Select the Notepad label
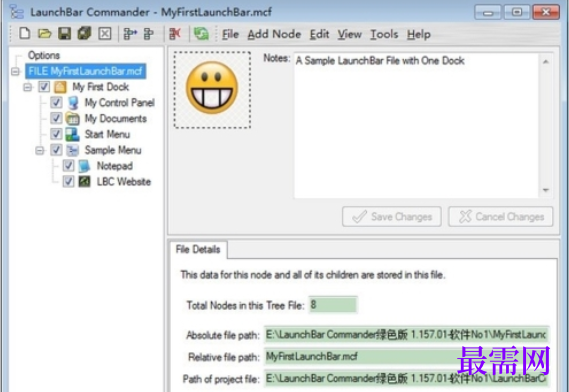Image resolution: width=569 pixels, height=392 pixels. [115, 166]
